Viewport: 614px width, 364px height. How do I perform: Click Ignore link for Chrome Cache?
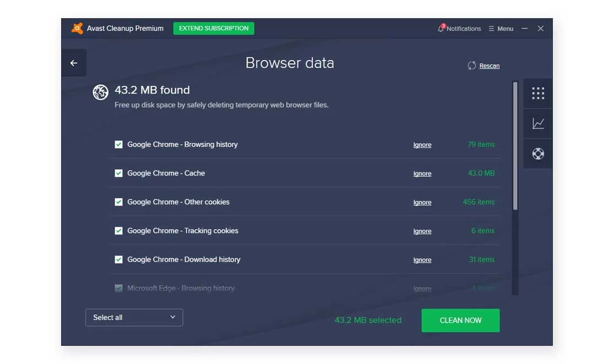click(x=422, y=173)
